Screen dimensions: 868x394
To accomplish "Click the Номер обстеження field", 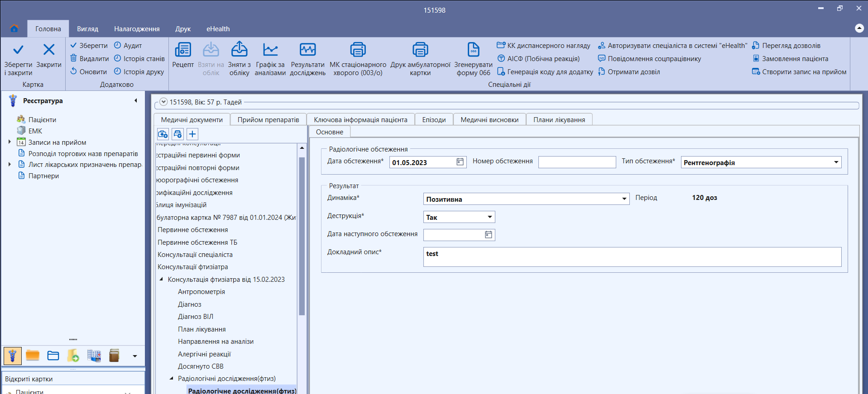I will [577, 162].
